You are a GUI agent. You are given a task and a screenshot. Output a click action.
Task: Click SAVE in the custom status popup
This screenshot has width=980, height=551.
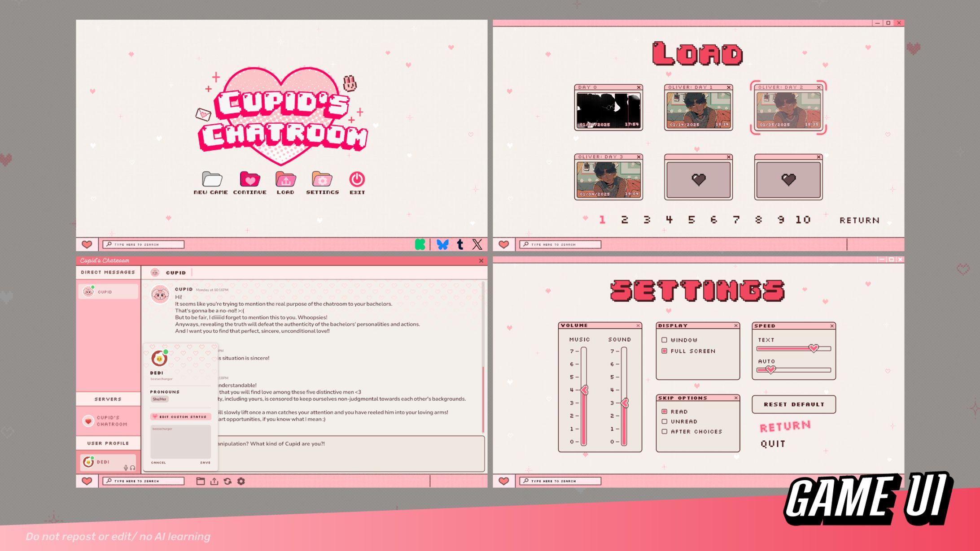206,463
